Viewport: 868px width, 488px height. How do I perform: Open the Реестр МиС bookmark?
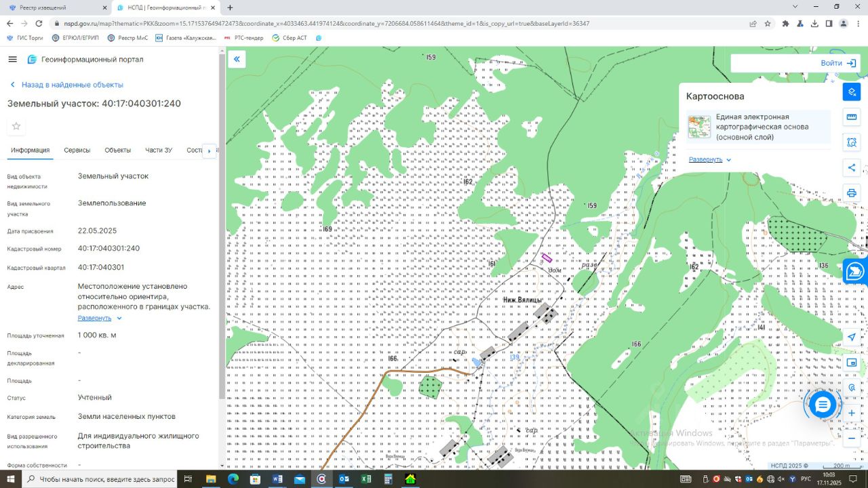pos(127,38)
